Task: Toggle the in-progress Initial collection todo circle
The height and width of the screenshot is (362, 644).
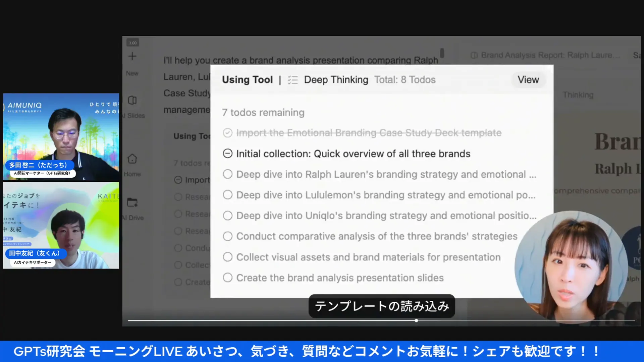Action: [x=227, y=154]
